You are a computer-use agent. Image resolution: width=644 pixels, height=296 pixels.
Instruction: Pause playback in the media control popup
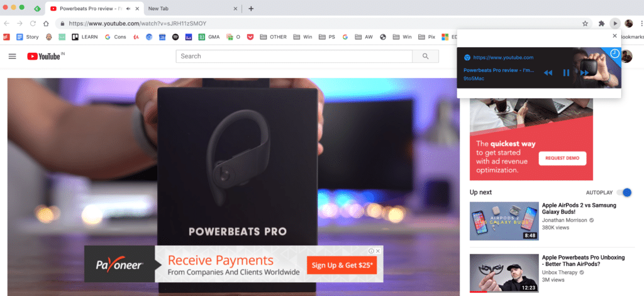(x=566, y=73)
